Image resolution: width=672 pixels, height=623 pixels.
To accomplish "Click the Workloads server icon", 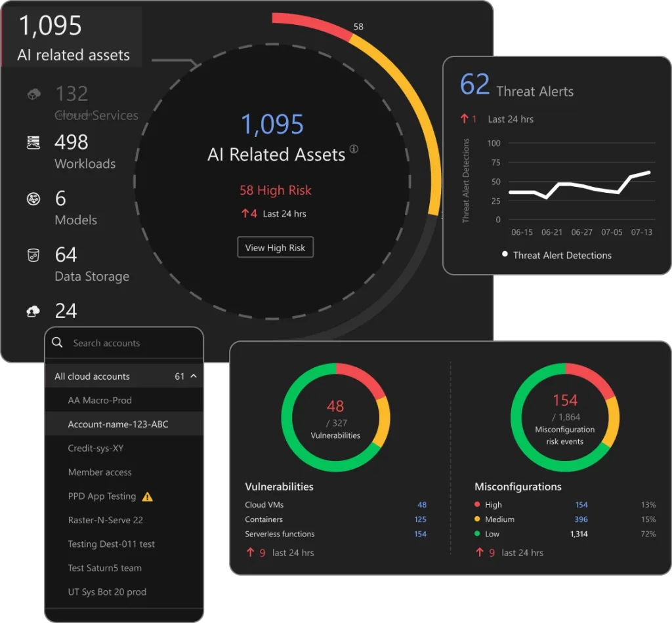I will 33,143.
